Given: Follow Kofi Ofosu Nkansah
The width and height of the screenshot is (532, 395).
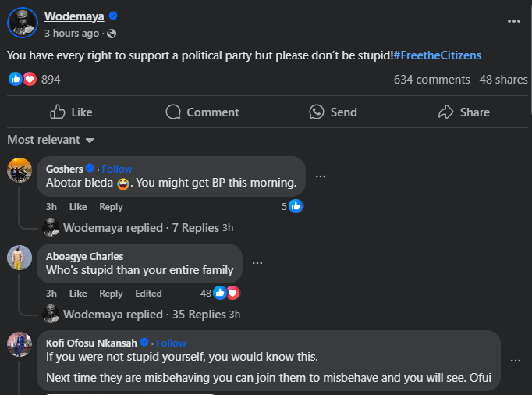Looking at the screenshot, I should click(x=171, y=343).
